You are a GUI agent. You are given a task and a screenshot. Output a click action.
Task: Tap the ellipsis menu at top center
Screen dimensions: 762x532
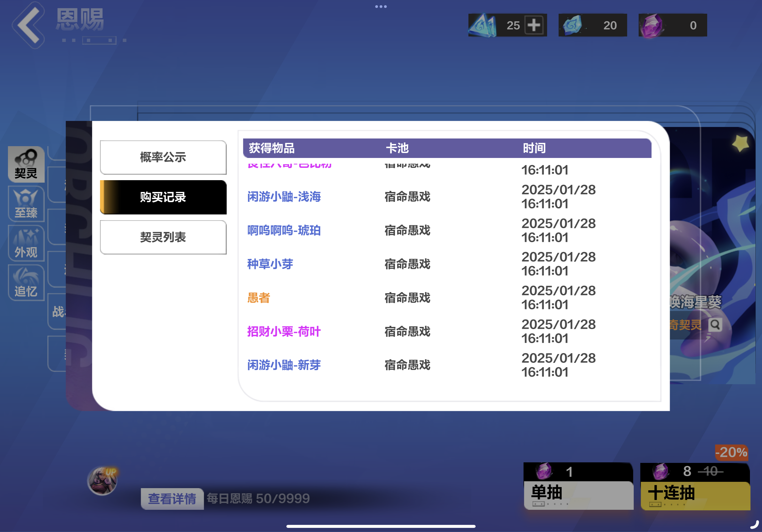(x=381, y=6)
